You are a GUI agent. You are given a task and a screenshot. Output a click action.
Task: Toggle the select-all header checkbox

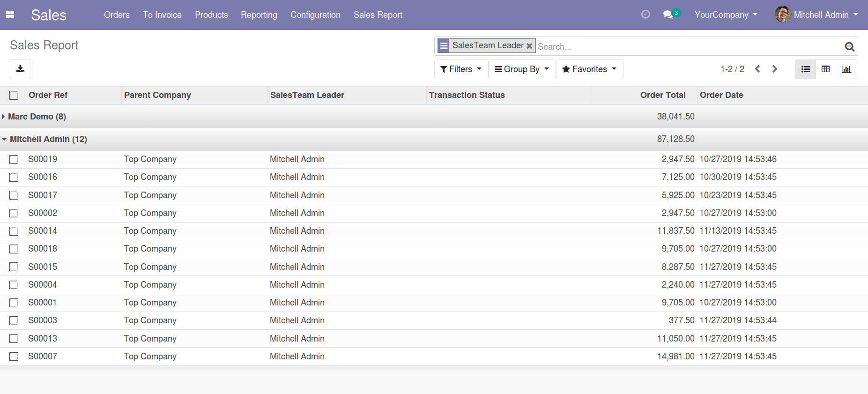click(x=14, y=96)
